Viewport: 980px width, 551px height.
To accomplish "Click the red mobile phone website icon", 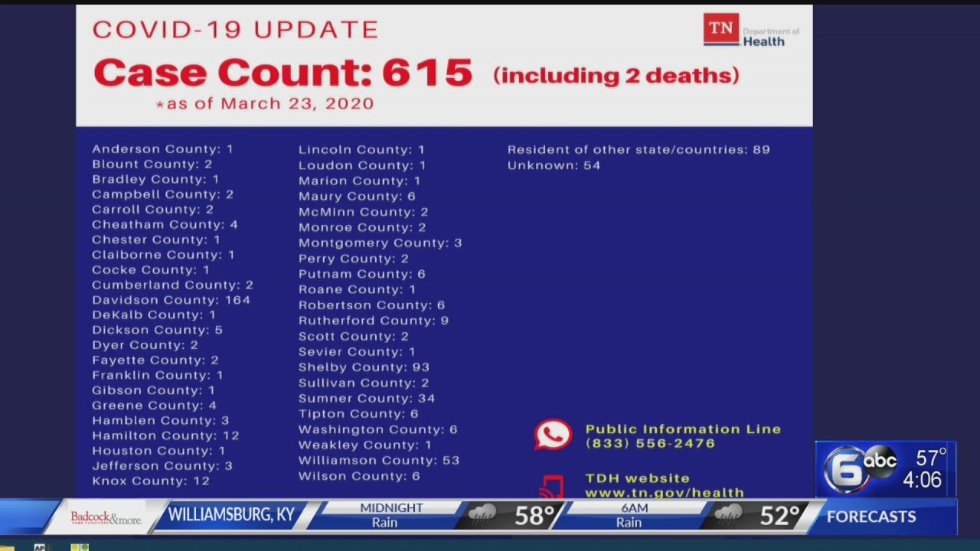I will point(552,487).
